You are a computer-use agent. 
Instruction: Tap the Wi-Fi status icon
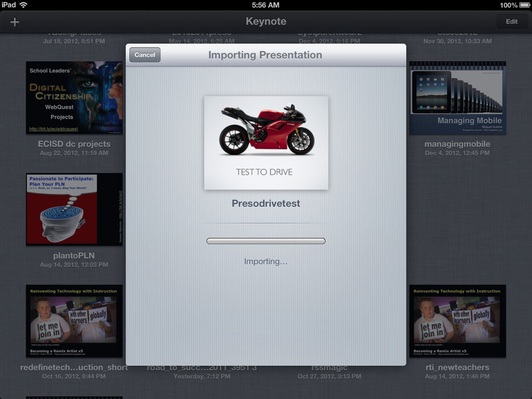(x=23, y=5)
